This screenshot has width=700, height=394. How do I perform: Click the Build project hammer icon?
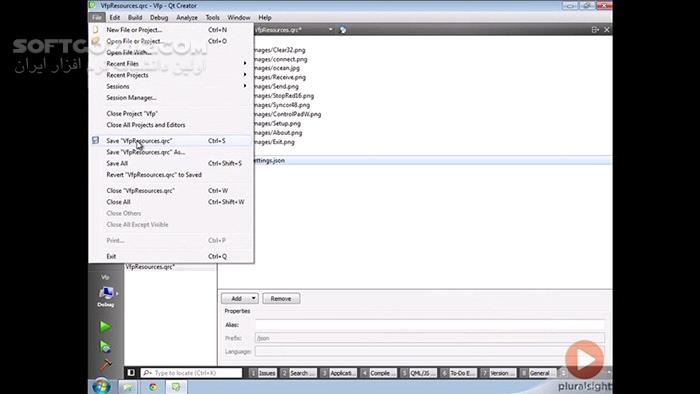click(x=105, y=365)
